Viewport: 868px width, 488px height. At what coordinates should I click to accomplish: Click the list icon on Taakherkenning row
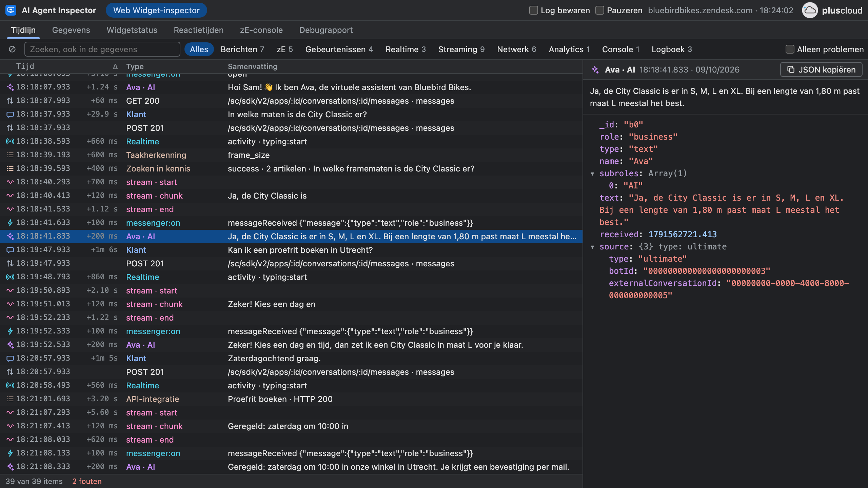(x=10, y=155)
